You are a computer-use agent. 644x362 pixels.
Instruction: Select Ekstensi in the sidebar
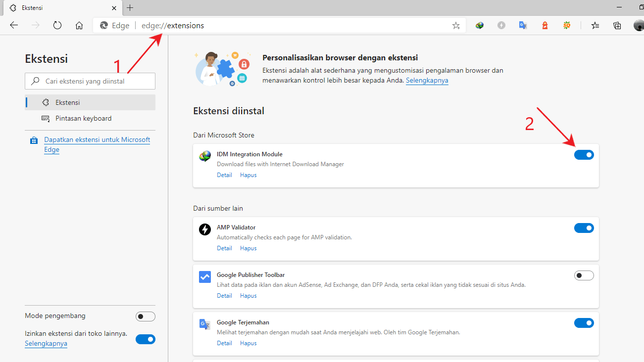pyautogui.click(x=90, y=102)
